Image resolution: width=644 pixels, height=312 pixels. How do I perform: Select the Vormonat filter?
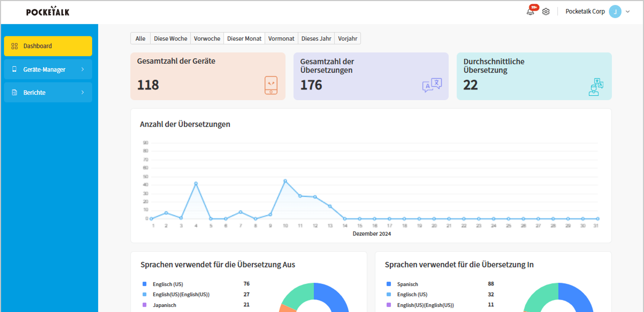(x=281, y=39)
